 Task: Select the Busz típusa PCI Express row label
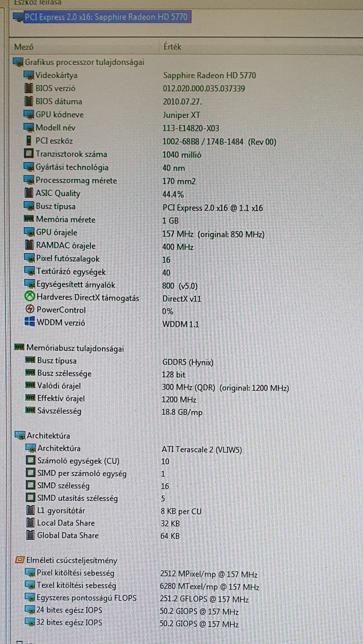point(55,207)
